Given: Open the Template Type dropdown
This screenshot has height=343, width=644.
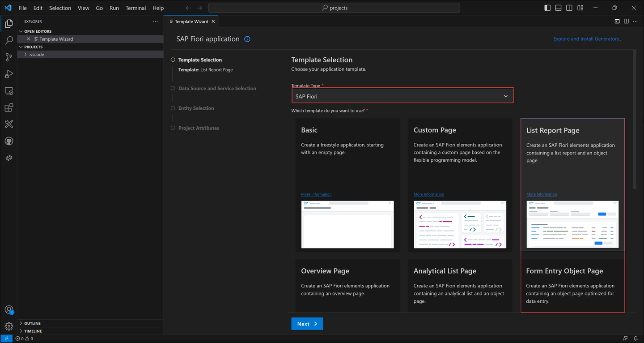Looking at the screenshot, I should 402,96.
